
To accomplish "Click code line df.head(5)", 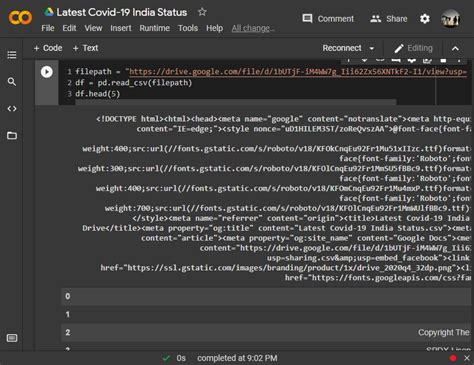I will [98, 94].
